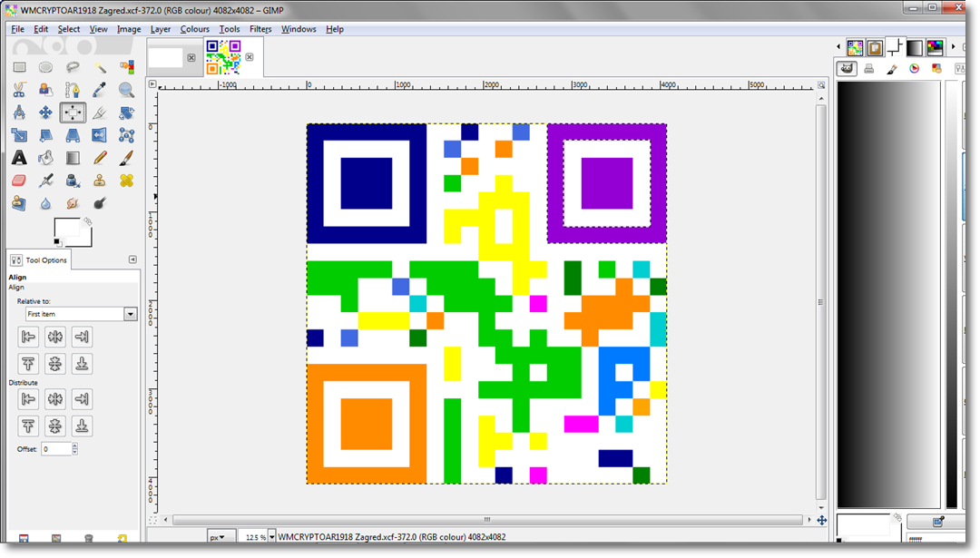Select the Crop tool
Viewport: 980px width, 558px height.
(100, 113)
